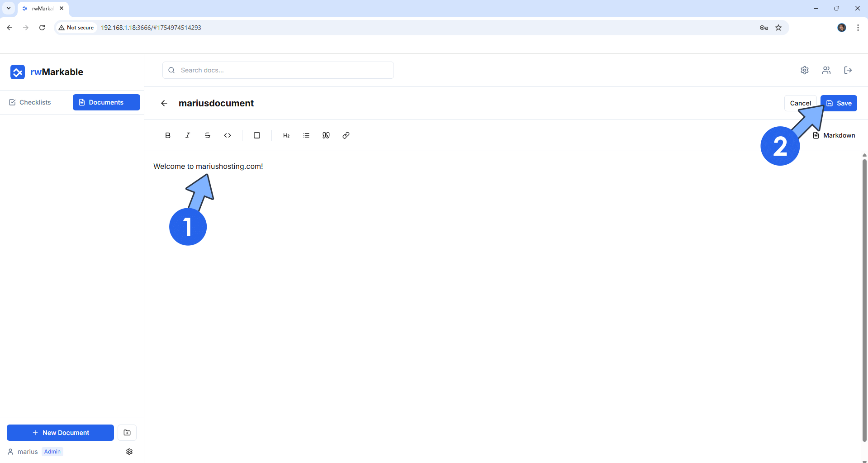Screen dimensions: 868x463
Task: Open the password manager key icon
Action: pos(764,28)
